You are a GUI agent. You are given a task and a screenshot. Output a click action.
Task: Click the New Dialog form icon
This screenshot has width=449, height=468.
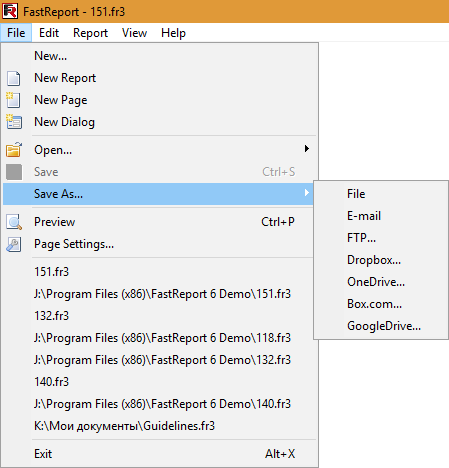tap(14, 122)
